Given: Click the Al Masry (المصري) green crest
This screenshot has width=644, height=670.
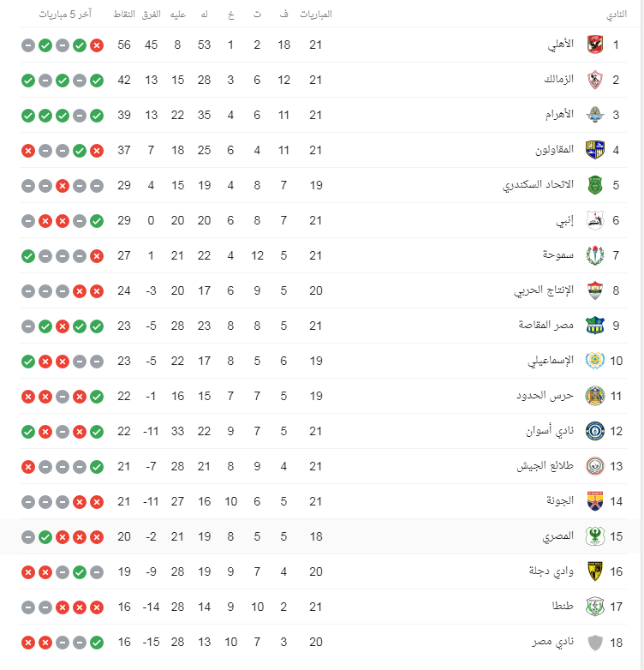Looking at the screenshot, I should click(x=595, y=536).
